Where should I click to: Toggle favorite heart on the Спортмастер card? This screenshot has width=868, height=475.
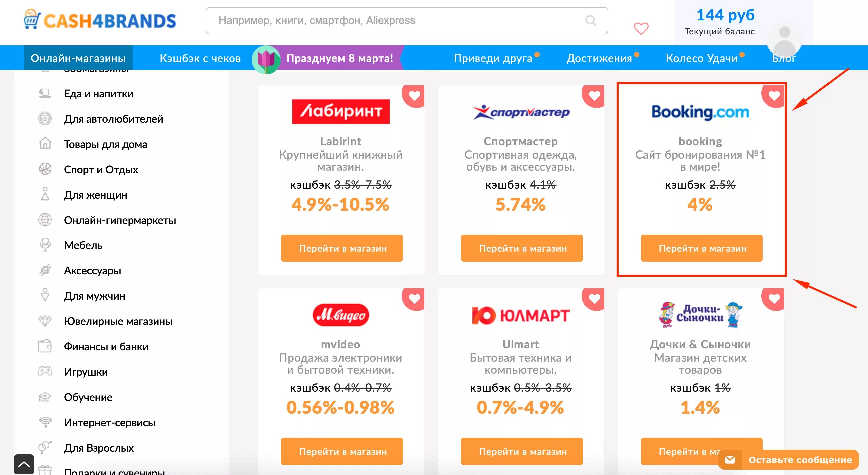click(x=594, y=96)
